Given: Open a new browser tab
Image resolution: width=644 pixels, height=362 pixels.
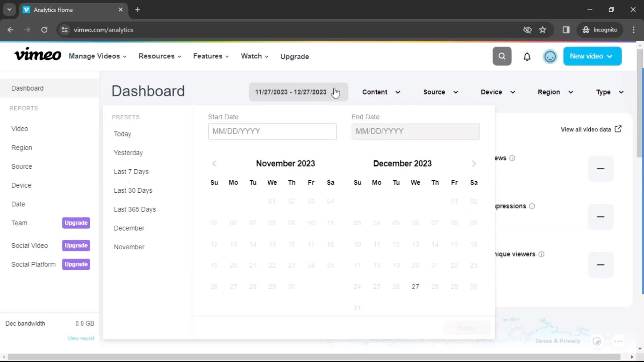Looking at the screenshot, I should 138,10.
